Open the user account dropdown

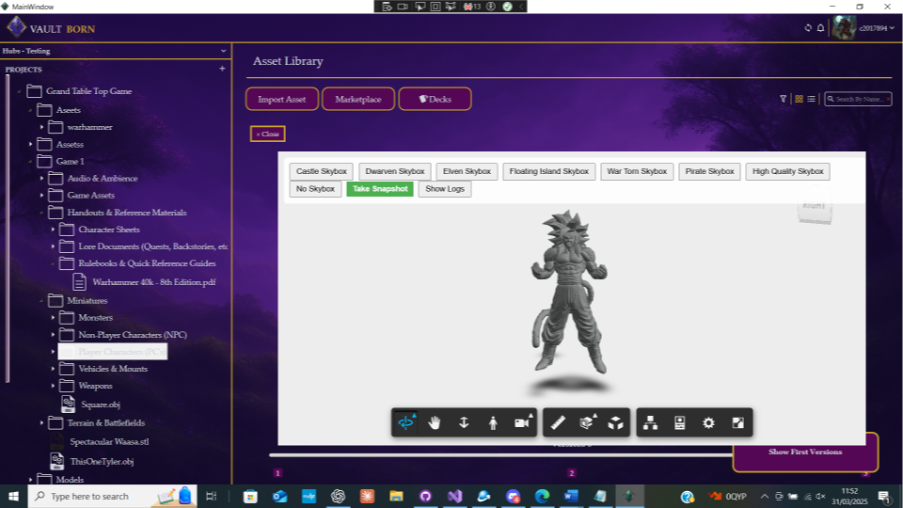coord(891,28)
